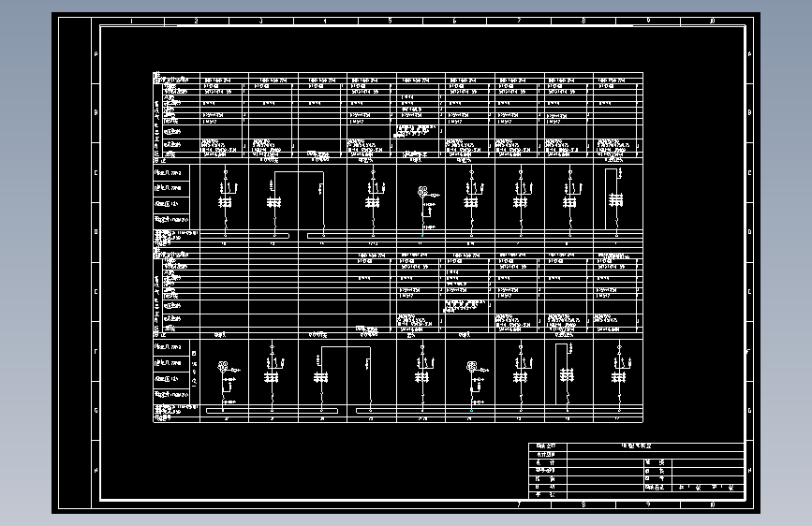Select the rectangular cabinet outline in the upper row's last column
The image size is (812, 526).
coord(612,198)
